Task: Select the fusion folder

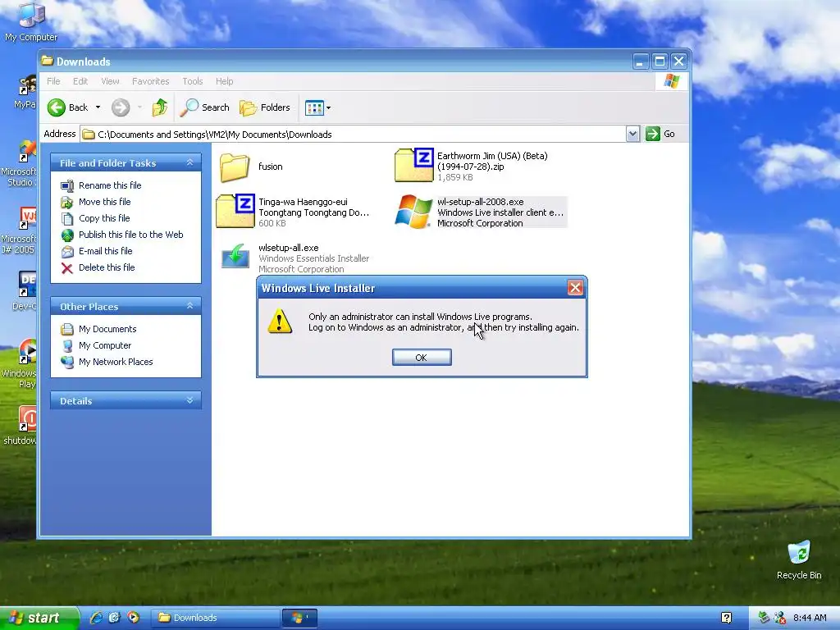Action: point(235,167)
